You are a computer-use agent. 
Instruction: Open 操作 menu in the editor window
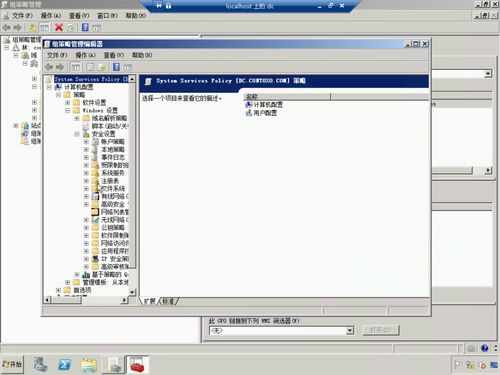pos(85,55)
